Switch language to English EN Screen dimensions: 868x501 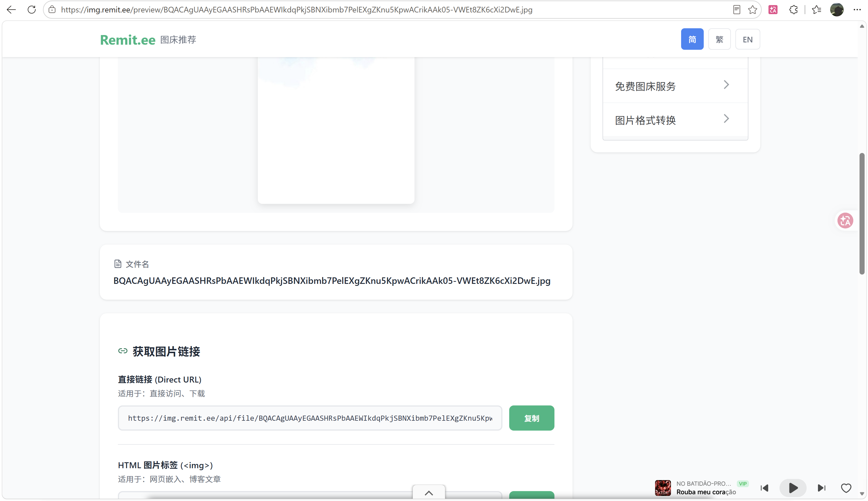point(748,39)
